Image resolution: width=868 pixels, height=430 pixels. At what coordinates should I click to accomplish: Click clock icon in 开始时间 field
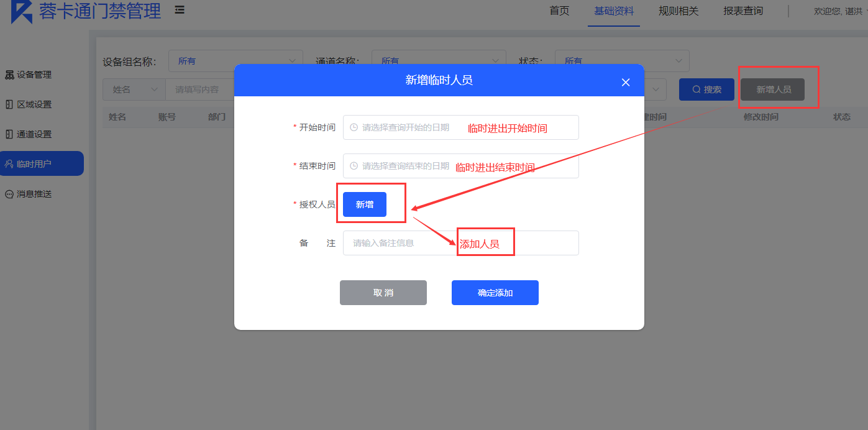pos(354,127)
